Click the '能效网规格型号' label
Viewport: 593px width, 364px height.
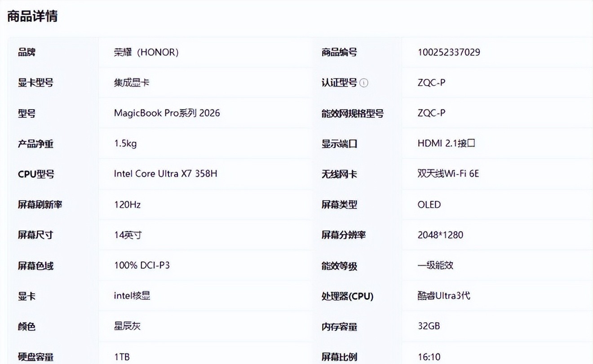pos(352,114)
